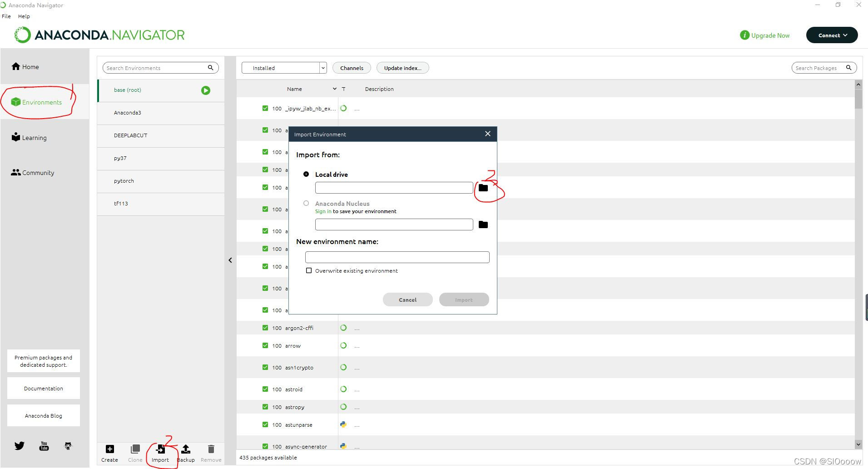The height and width of the screenshot is (469, 868).
Task: Click the search icon in Search Packages
Action: (x=848, y=68)
